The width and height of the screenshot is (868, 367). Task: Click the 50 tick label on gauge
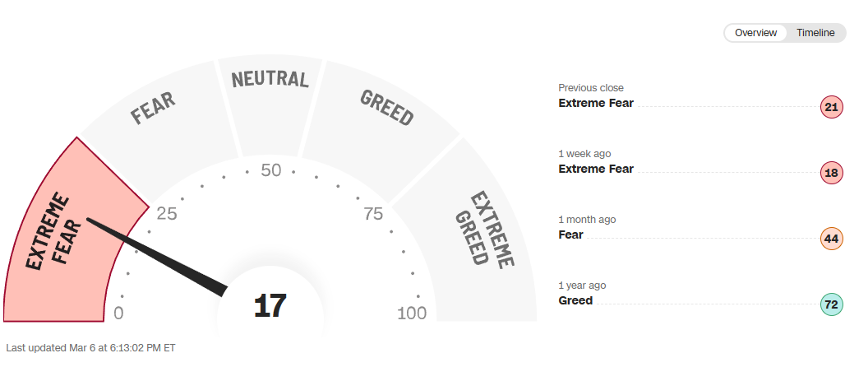pos(271,171)
